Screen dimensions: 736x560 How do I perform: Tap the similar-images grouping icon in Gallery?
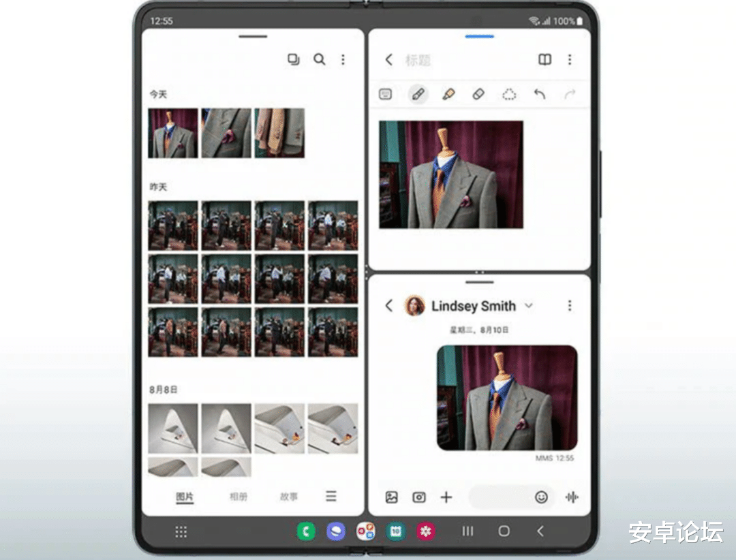pyautogui.click(x=293, y=59)
